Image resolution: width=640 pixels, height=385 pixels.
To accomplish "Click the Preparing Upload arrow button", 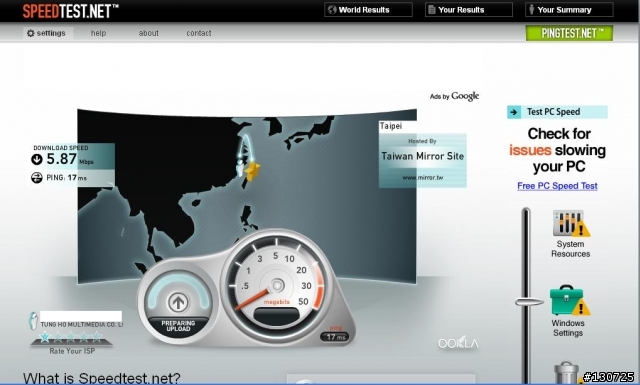I will point(178,303).
